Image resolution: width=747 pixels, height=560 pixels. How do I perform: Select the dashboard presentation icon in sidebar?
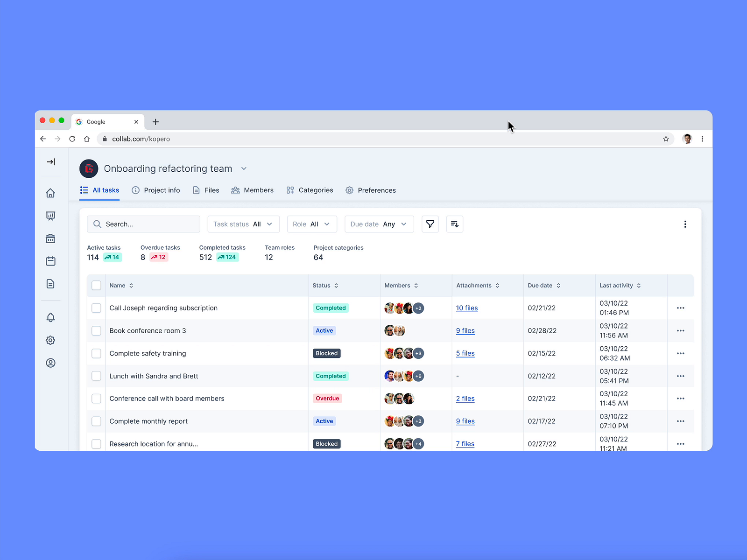point(50,216)
